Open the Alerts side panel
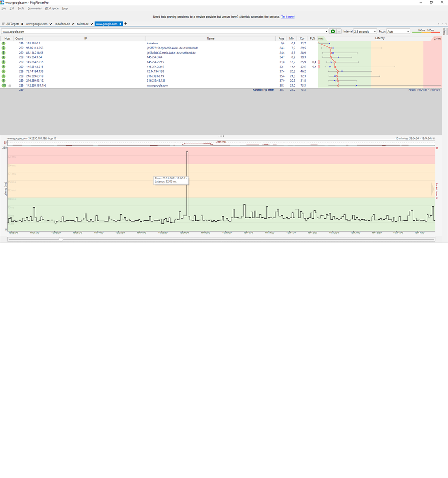 tap(444, 32)
